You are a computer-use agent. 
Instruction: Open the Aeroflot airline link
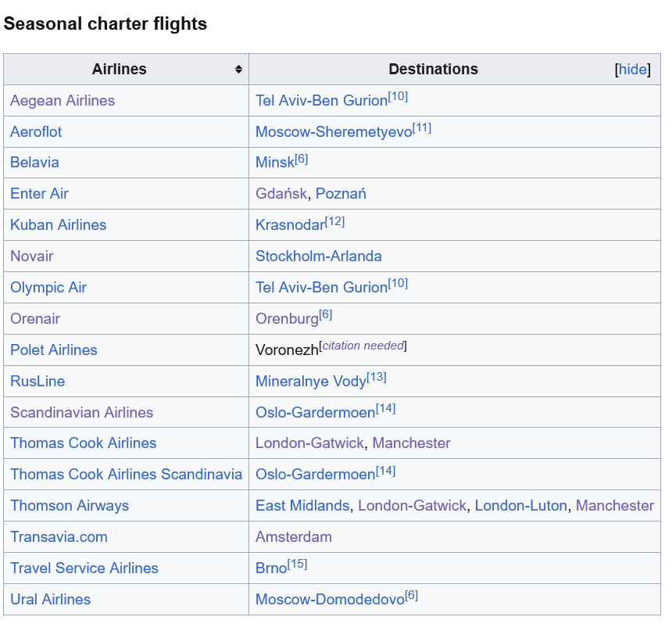pos(36,132)
